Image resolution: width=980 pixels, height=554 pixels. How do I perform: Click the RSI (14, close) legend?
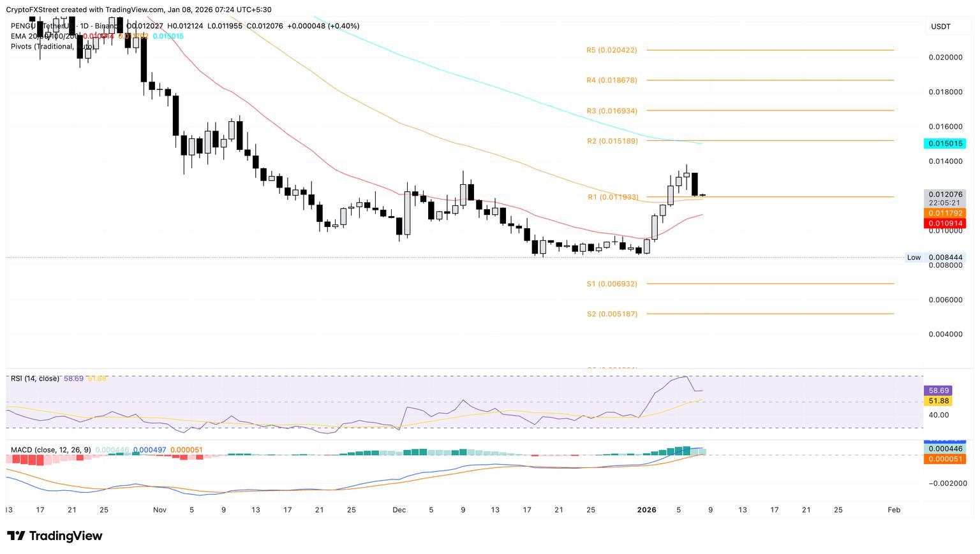(35, 379)
